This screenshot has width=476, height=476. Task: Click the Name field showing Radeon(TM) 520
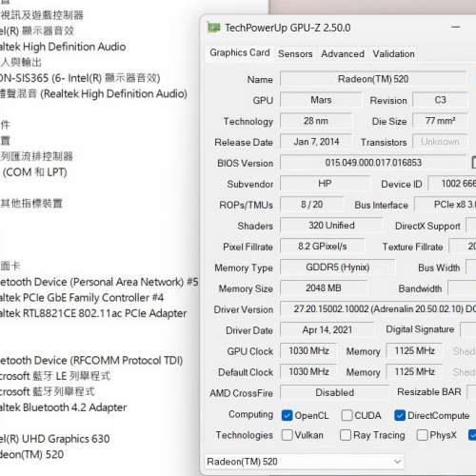point(373,79)
